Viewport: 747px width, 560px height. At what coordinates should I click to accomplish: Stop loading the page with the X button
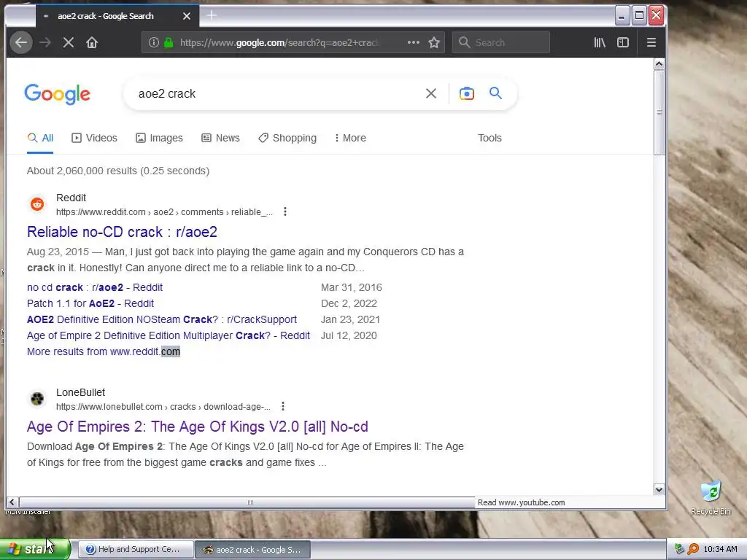69,42
